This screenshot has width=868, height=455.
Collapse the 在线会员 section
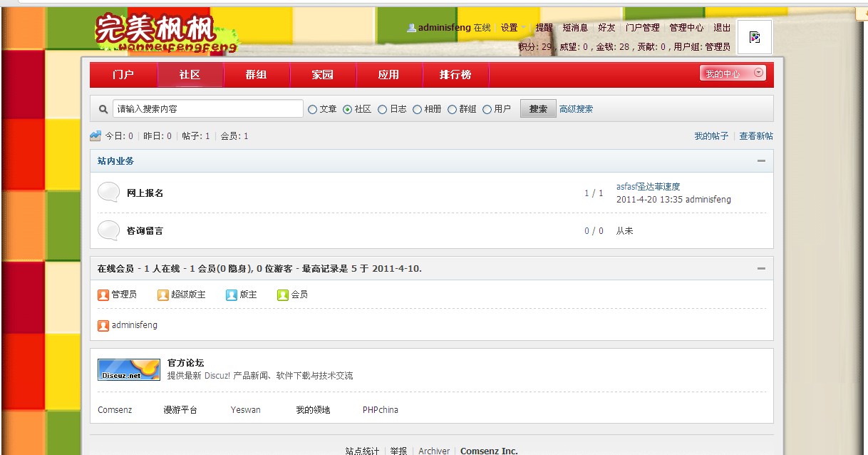click(761, 269)
